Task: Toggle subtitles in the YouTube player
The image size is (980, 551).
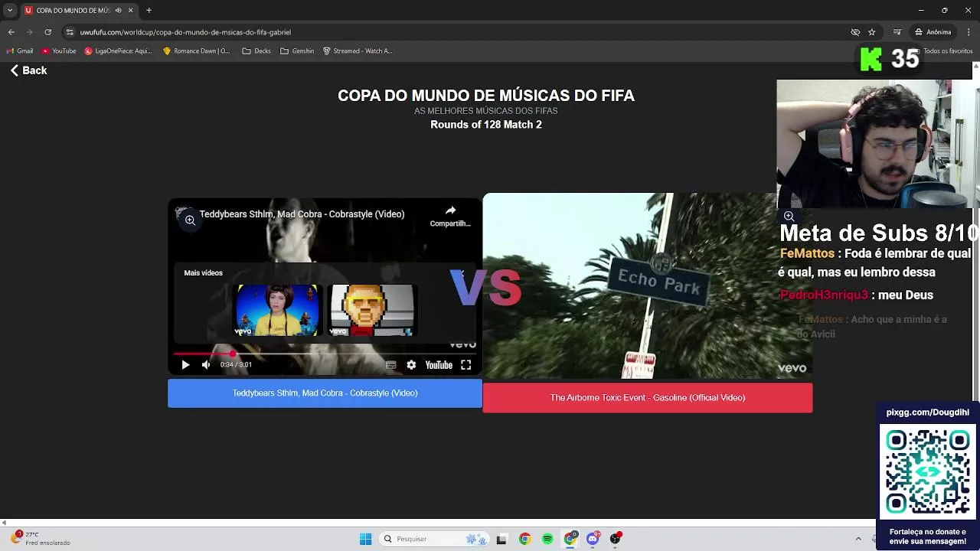Action: (391, 365)
